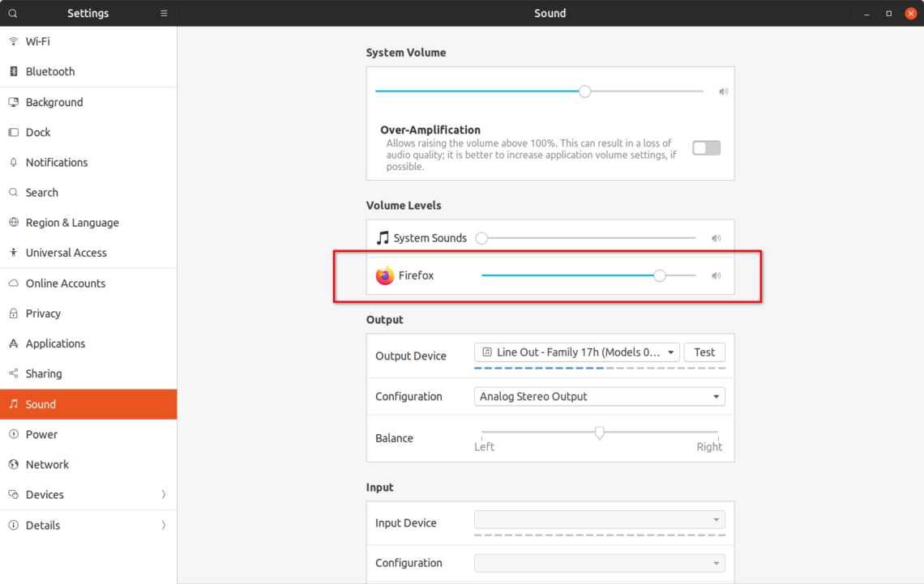Image resolution: width=924 pixels, height=584 pixels.
Task: Click the Balance slider handle
Action: (x=599, y=433)
